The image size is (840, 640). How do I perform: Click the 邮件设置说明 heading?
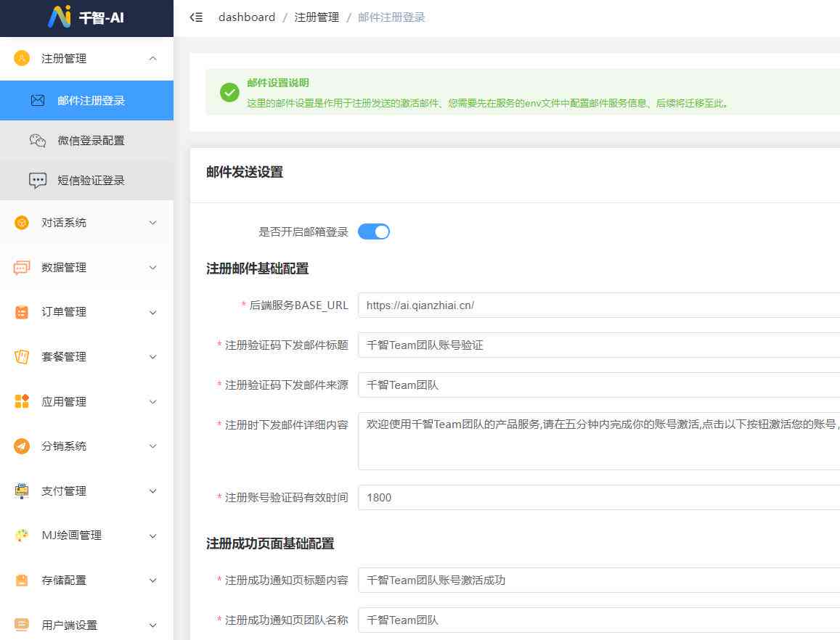(x=277, y=83)
